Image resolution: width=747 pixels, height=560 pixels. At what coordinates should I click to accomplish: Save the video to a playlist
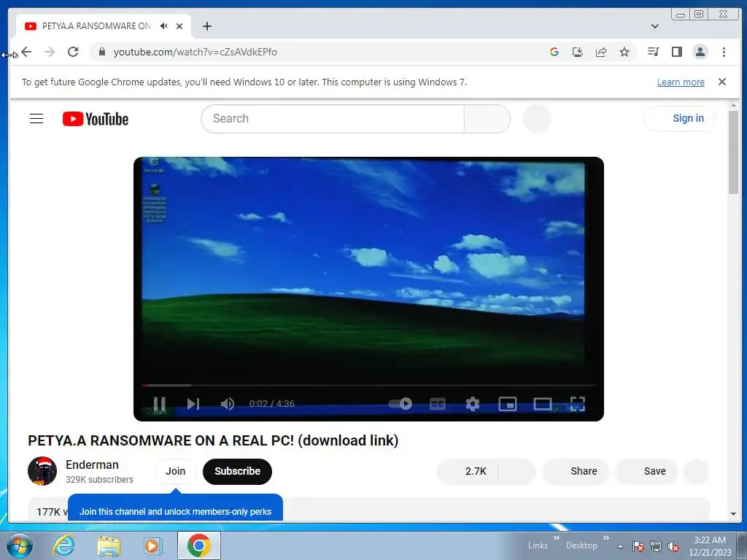(x=646, y=472)
